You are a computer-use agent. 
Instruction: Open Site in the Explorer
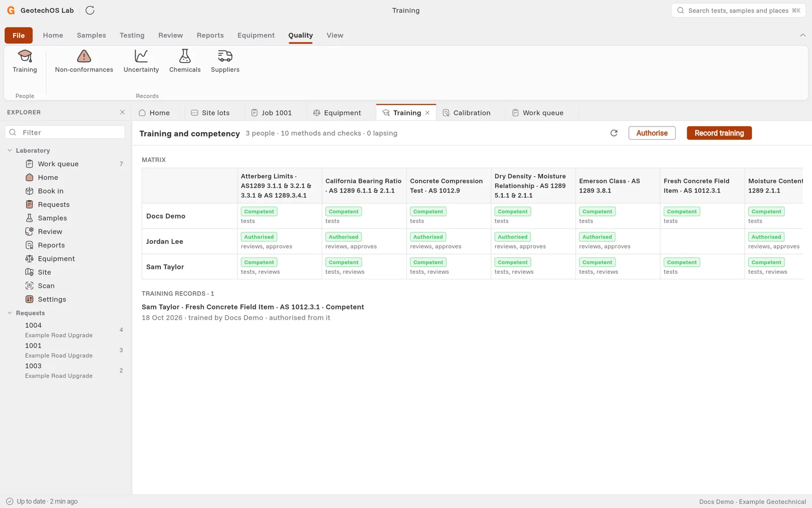click(x=65, y=272)
